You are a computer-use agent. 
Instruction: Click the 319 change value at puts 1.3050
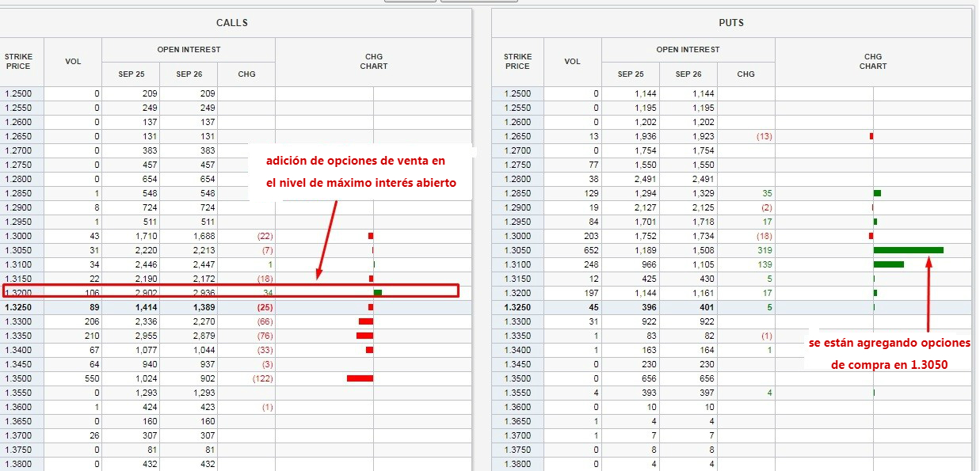click(761, 250)
